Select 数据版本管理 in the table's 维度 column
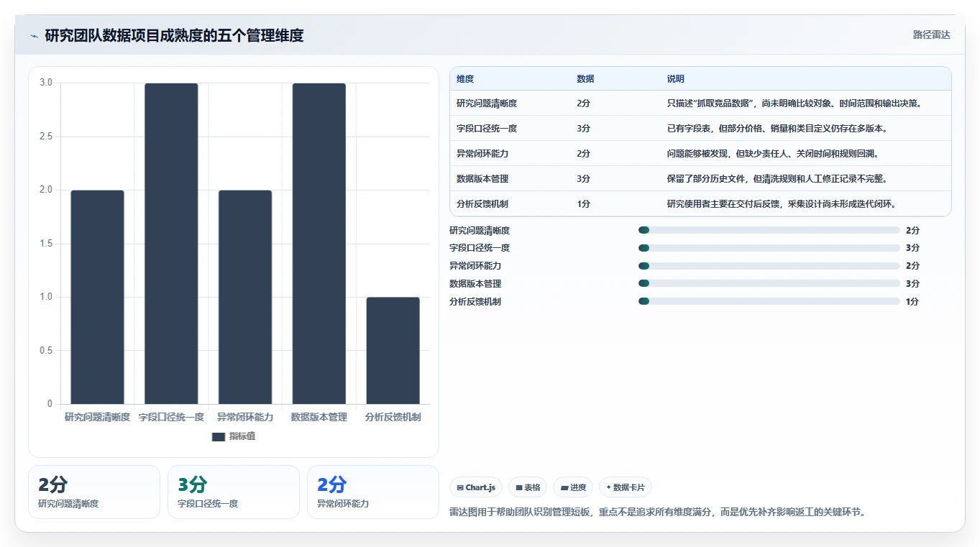 482,179
